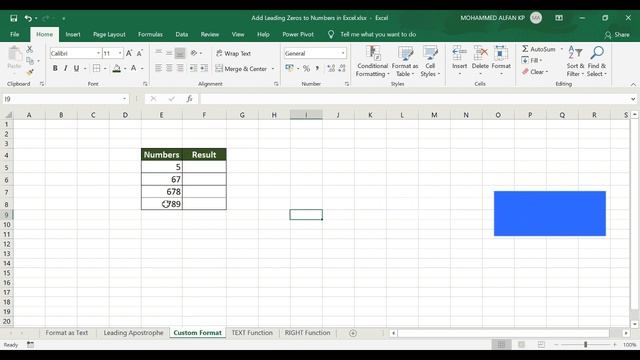The height and width of the screenshot is (360, 640).
Task: Click Increase Indent icon
Action: (204, 68)
